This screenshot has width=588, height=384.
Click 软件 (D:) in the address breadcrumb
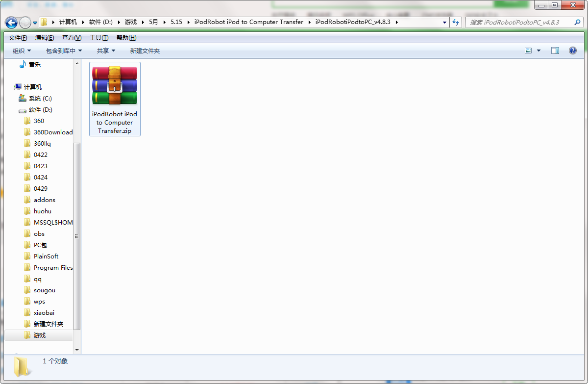(x=100, y=22)
